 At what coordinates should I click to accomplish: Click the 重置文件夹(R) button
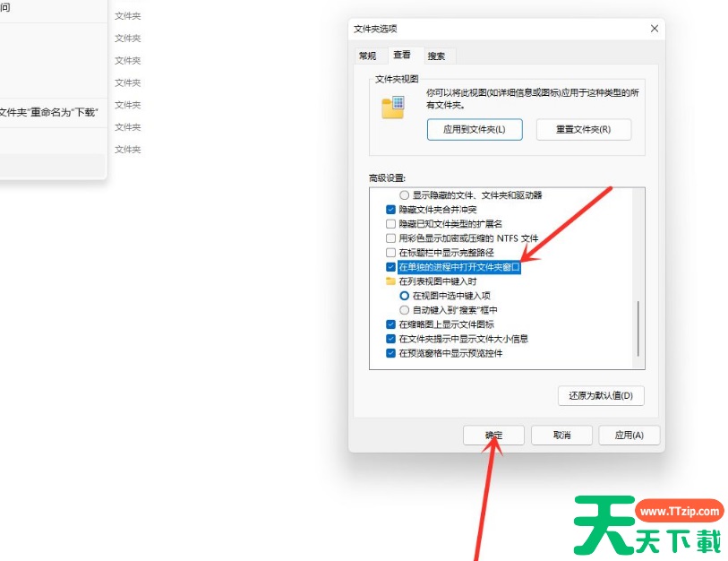point(584,129)
